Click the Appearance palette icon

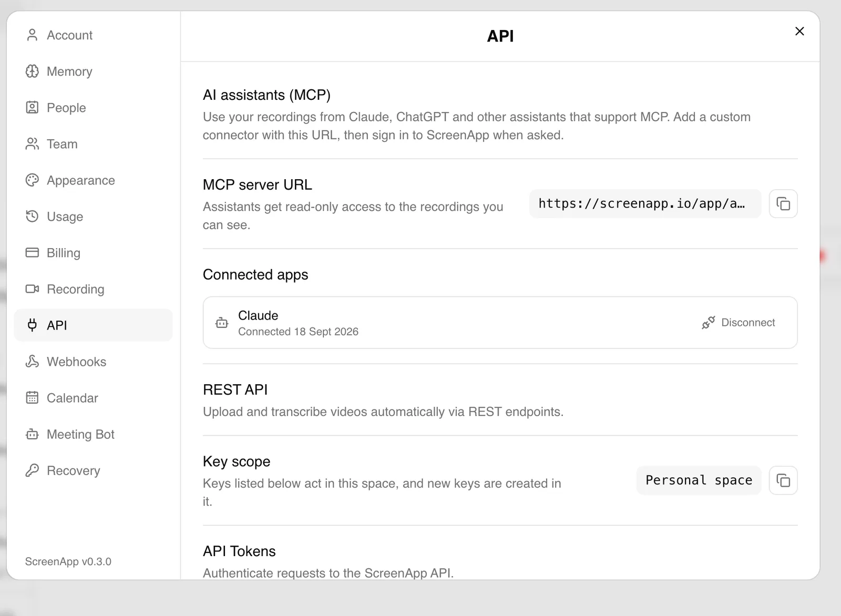[32, 180]
